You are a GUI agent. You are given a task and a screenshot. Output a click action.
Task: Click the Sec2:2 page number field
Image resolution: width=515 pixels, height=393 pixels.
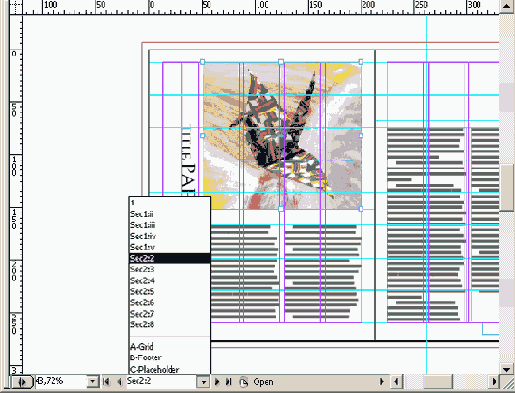coord(161,381)
